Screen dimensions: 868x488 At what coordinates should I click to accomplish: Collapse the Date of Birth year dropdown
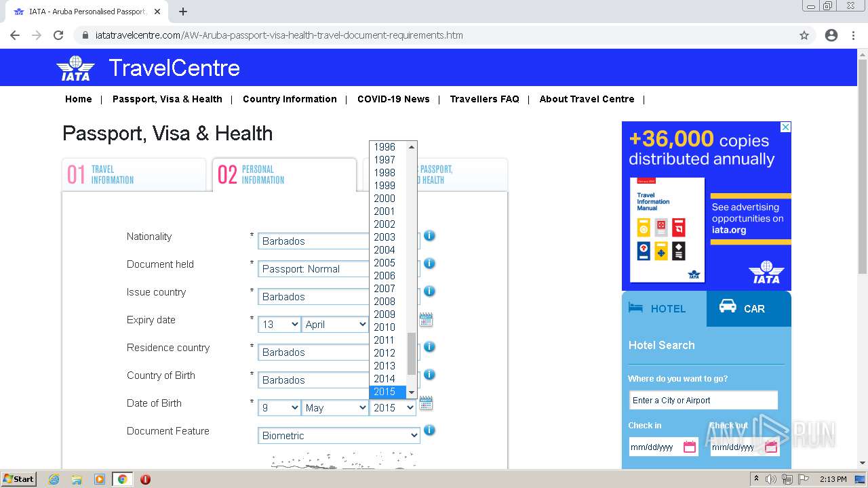pyautogui.click(x=393, y=408)
